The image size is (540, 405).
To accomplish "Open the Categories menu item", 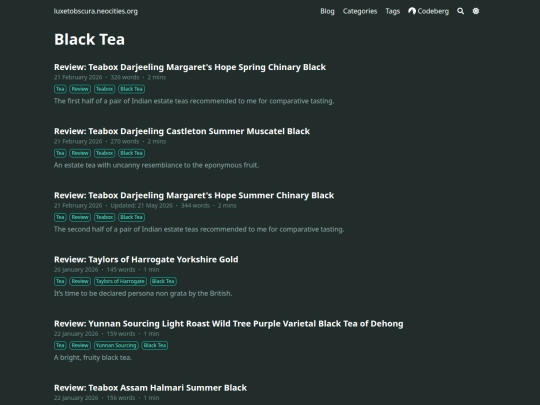I will 360,11.
